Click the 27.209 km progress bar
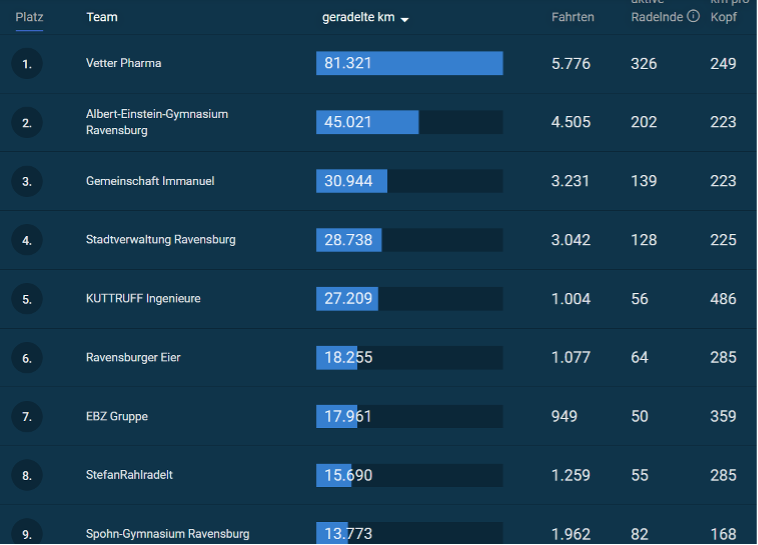 tap(409, 298)
